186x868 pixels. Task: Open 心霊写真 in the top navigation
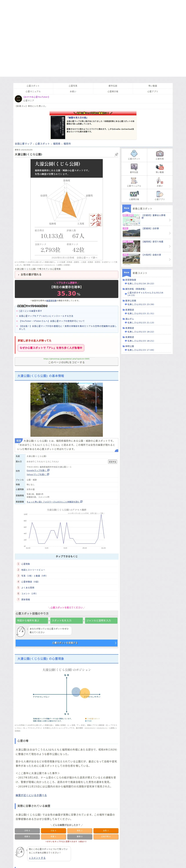(x=73, y=86)
